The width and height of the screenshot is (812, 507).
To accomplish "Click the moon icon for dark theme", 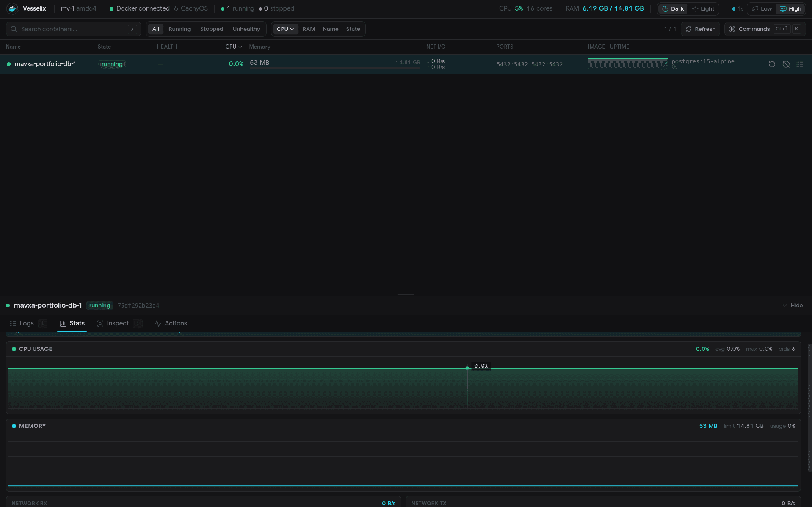I will [665, 9].
